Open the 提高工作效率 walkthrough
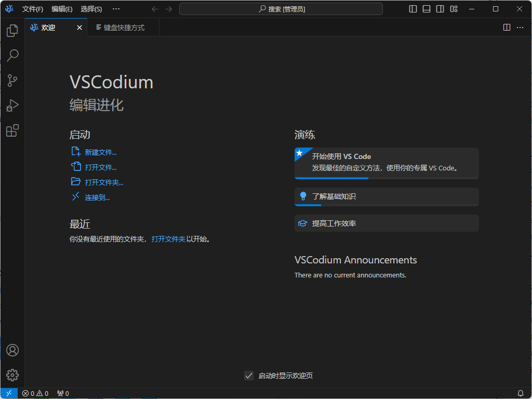The image size is (532, 399). coord(387,223)
